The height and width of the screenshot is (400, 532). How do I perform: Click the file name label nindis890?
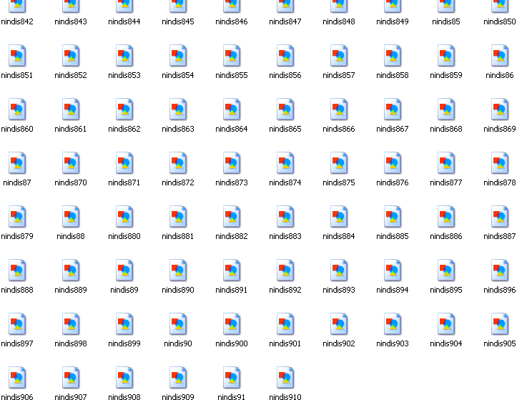coord(178,290)
